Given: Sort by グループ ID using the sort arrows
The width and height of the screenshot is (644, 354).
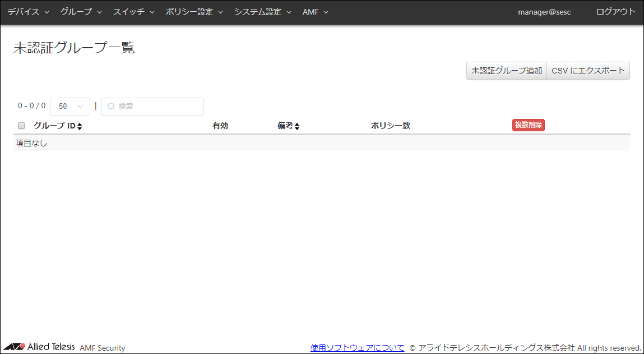Looking at the screenshot, I should (80, 126).
